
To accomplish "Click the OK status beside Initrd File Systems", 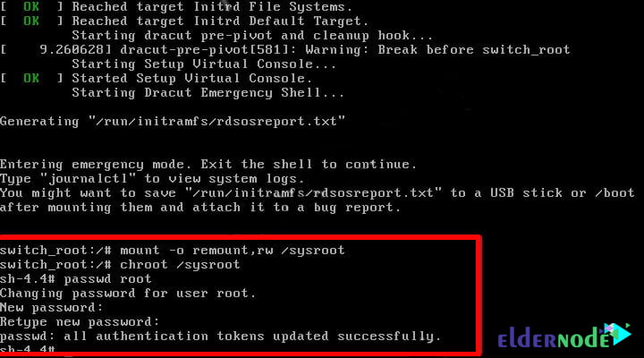I will point(31,6).
